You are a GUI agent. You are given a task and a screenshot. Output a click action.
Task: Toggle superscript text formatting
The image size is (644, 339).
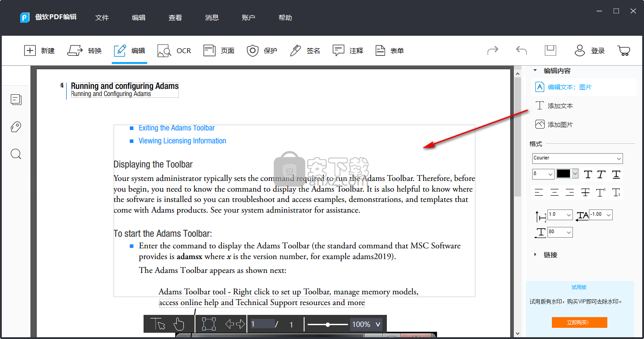601,193
